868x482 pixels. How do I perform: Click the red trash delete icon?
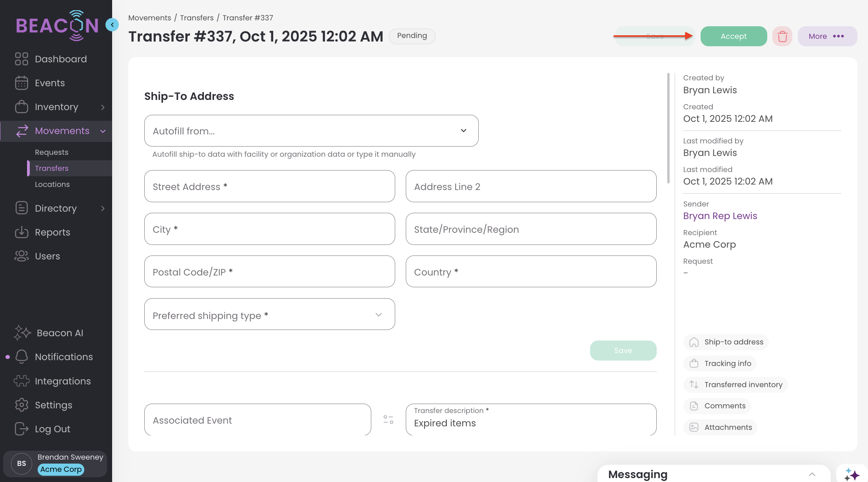(782, 36)
